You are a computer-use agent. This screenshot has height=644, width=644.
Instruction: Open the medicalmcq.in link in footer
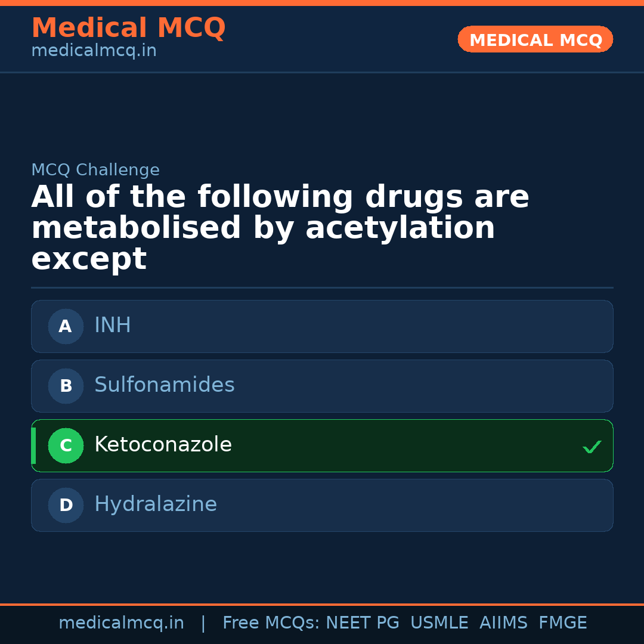click(x=121, y=623)
